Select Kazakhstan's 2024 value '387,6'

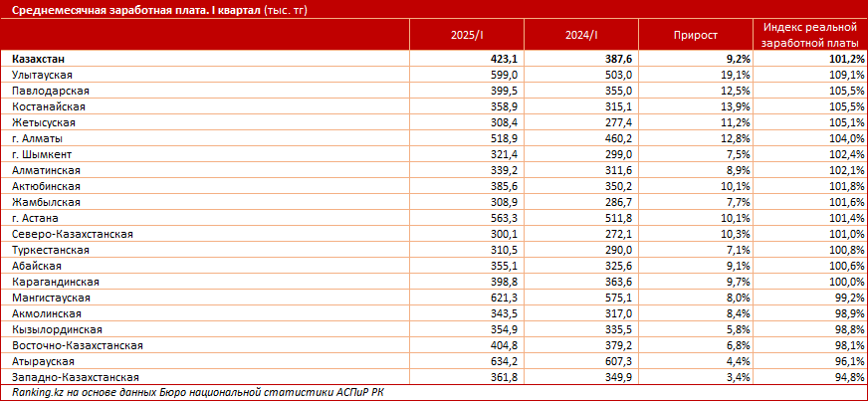[620, 59]
